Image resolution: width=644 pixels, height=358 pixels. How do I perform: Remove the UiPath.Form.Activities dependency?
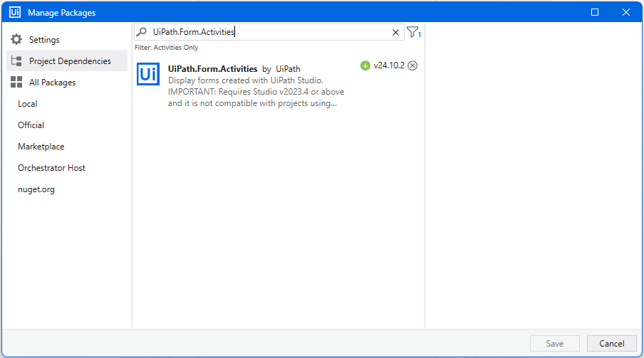coord(412,65)
